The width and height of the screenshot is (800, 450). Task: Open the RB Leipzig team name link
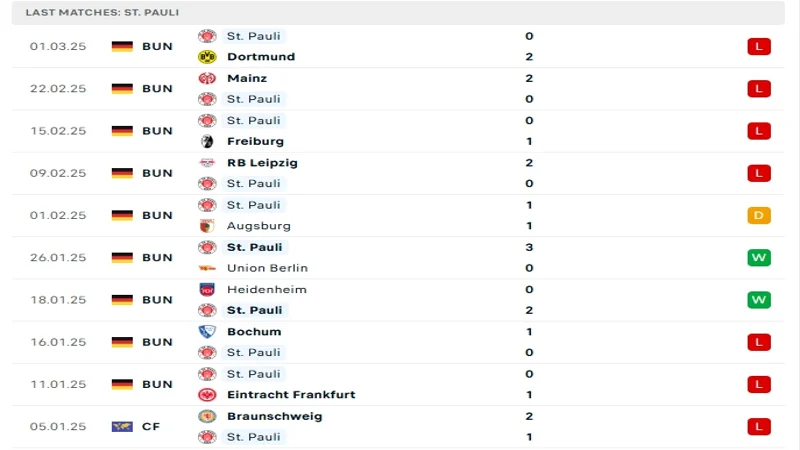(262, 163)
